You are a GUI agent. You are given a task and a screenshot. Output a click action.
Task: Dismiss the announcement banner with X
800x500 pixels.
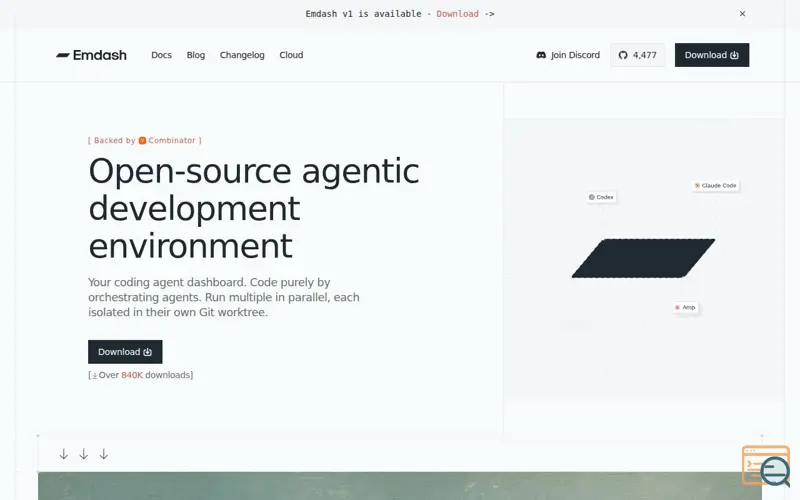coord(742,14)
